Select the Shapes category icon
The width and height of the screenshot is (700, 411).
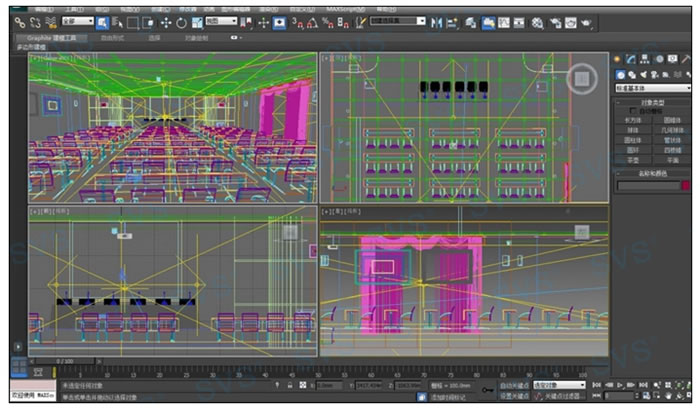633,74
